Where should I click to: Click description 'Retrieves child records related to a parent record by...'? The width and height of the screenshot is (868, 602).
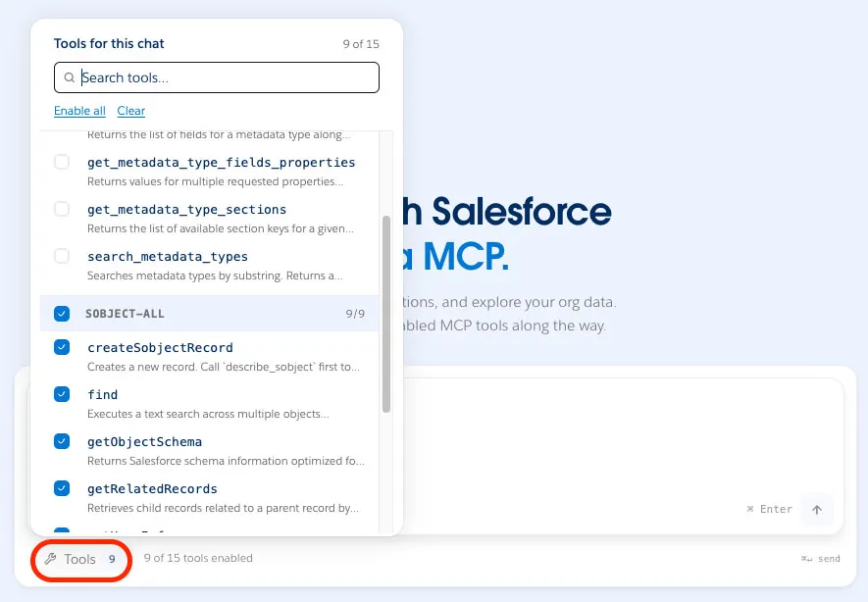point(223,508)
